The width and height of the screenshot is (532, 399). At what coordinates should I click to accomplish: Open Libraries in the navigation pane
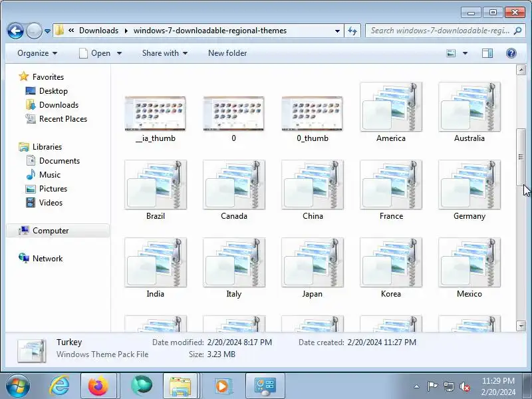pos(47,147)
